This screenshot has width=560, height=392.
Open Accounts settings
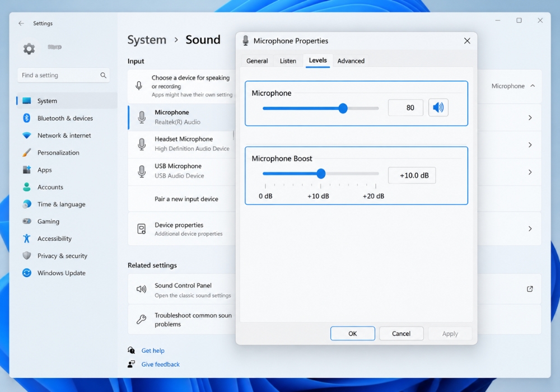[66, 187]
